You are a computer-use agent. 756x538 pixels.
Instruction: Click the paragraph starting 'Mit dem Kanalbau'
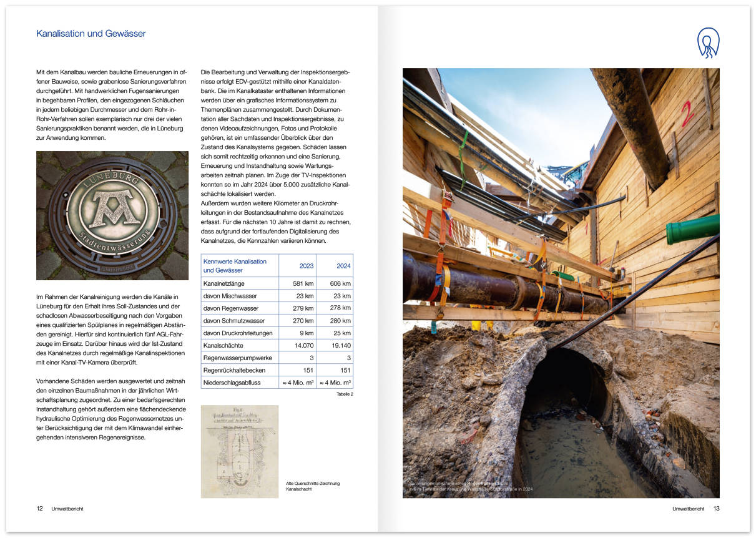pyautogui.click(x=112, y=104)
